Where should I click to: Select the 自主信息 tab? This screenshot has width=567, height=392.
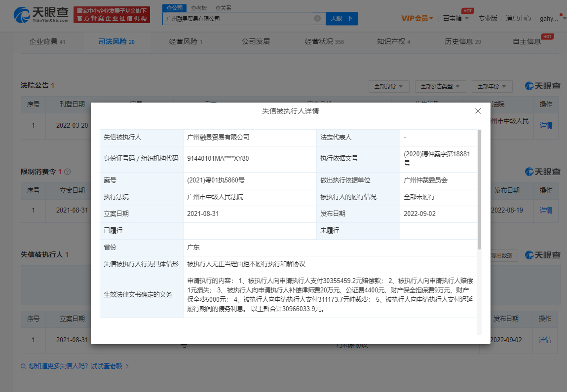[x=527, y=42]
